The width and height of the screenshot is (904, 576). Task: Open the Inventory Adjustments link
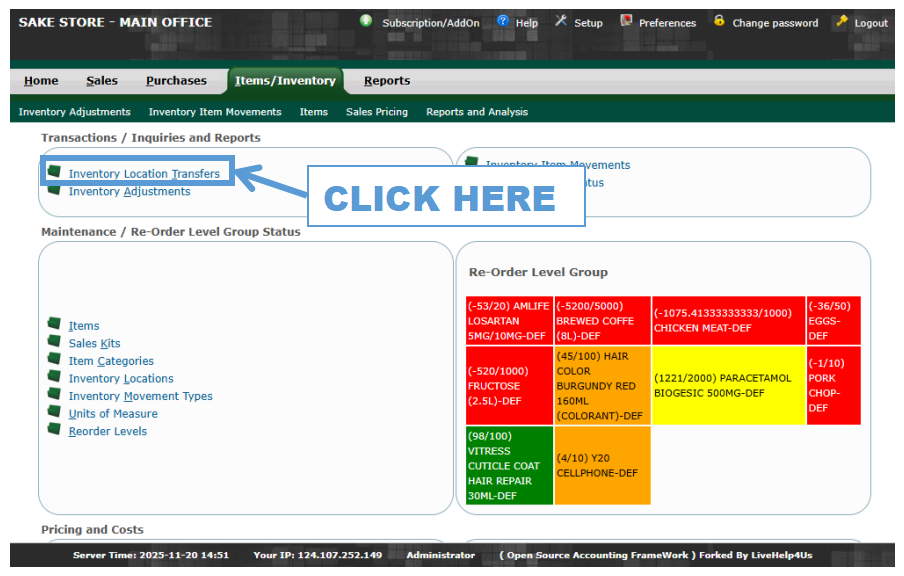(129, 191)
